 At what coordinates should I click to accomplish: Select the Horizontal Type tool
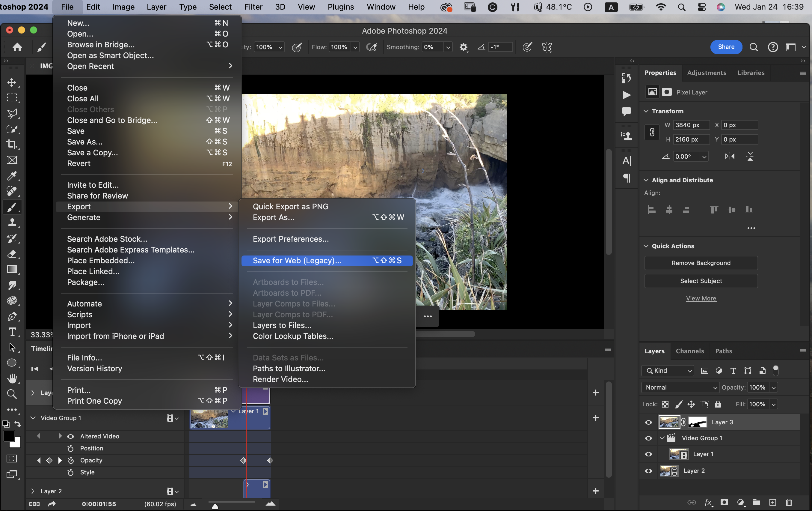click(12, 332)
